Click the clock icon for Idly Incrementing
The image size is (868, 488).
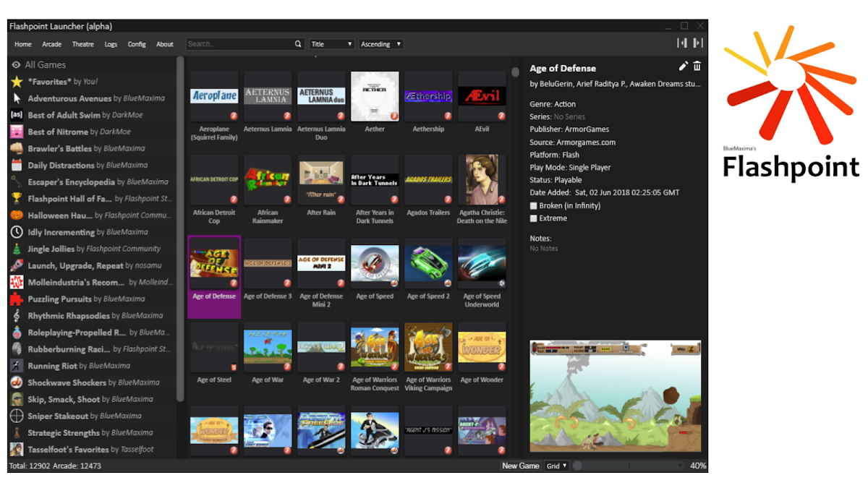(x=17, y=232)
